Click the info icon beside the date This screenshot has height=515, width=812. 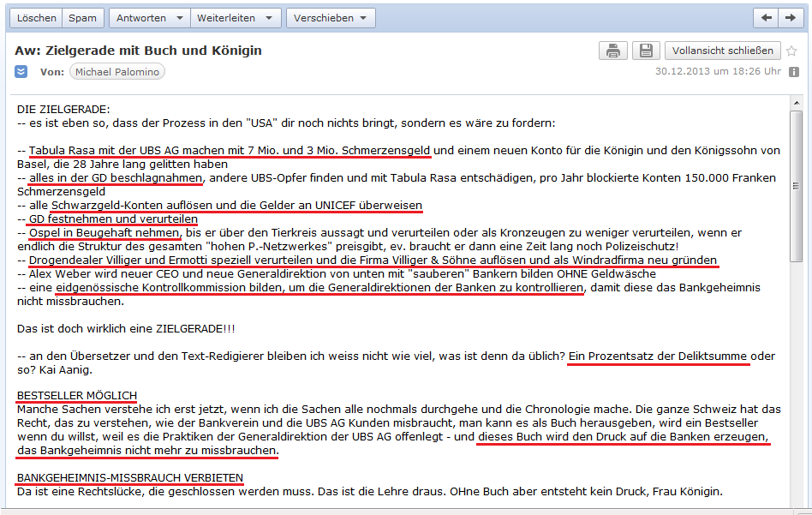pos(794,71)
